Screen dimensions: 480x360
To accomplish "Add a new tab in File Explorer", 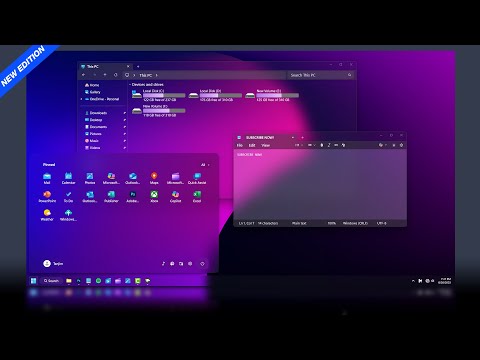I will (x=138, y=66).
